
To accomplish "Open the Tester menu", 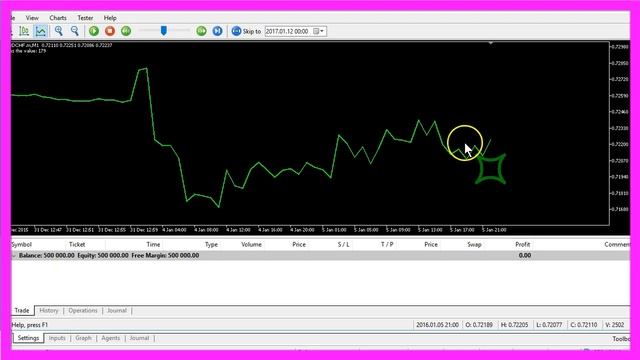I will click(85, 18).
